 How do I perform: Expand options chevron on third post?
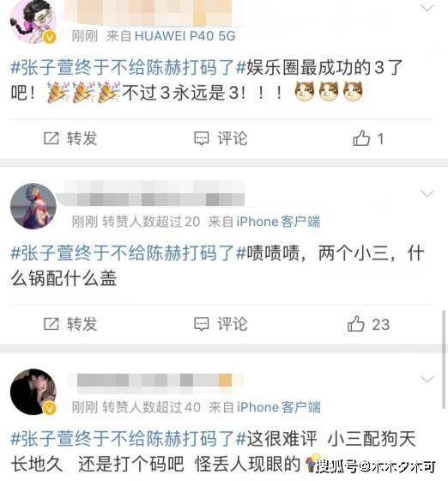coord(427,380)
